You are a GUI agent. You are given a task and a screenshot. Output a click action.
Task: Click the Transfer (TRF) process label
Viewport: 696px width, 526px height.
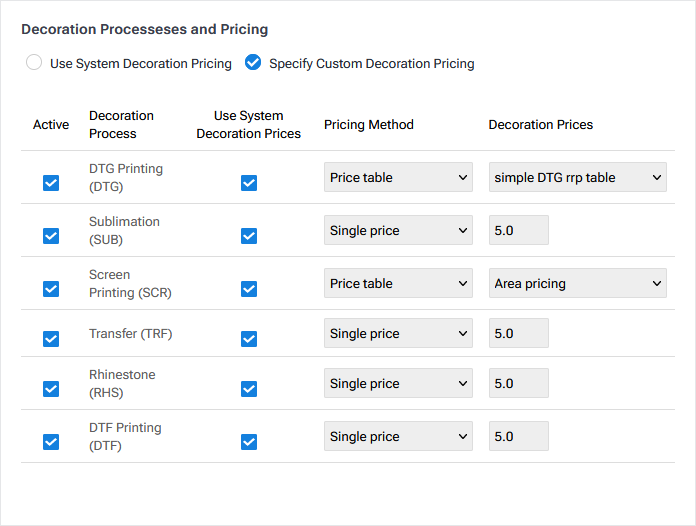pos(130,333)
